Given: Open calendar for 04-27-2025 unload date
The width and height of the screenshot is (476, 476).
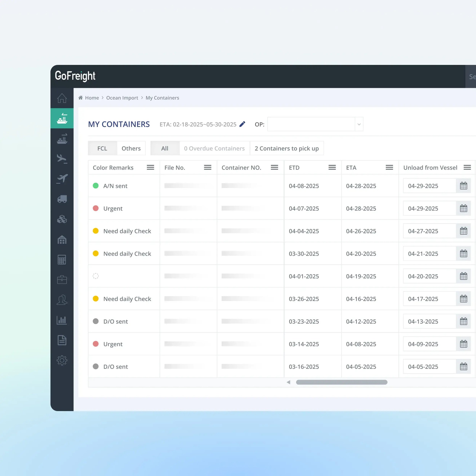Looking at the screenshot, I should [x=463, y=231].
